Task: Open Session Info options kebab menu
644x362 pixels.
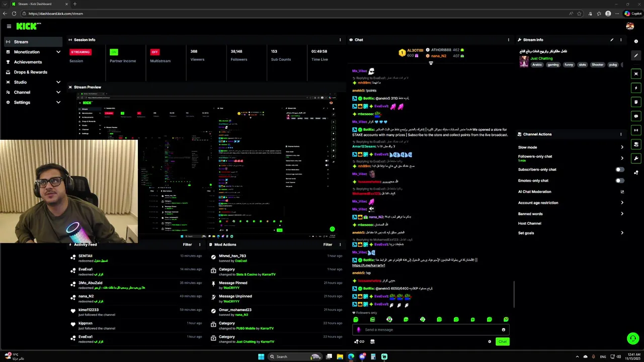Action: pyautogui.click(x=340, y=40)
